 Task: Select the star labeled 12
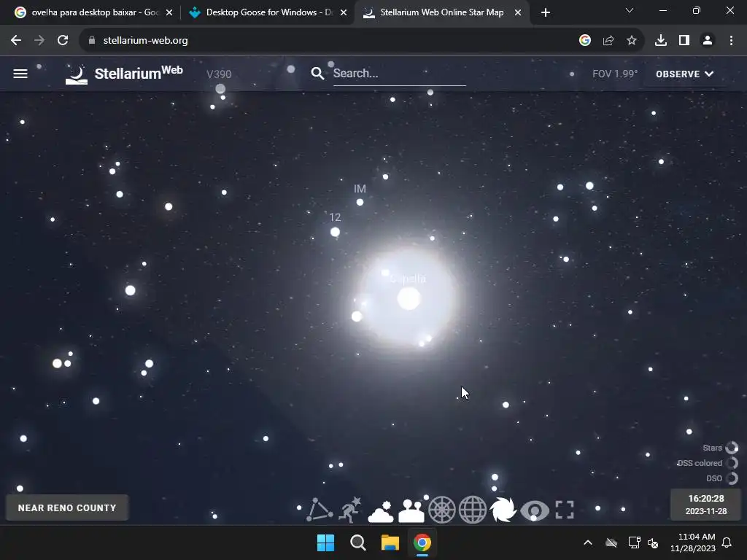(335, 232)
